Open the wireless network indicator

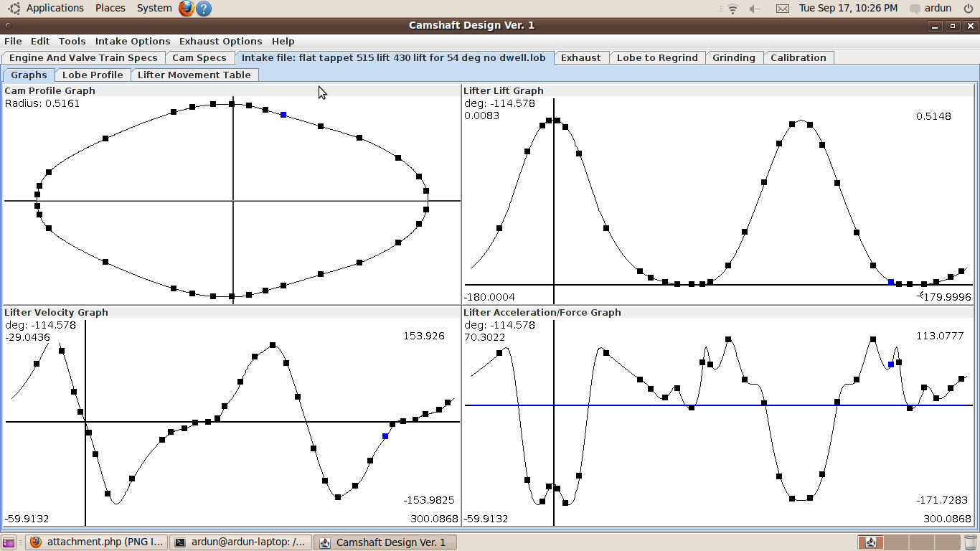click(x=732, y=9)
